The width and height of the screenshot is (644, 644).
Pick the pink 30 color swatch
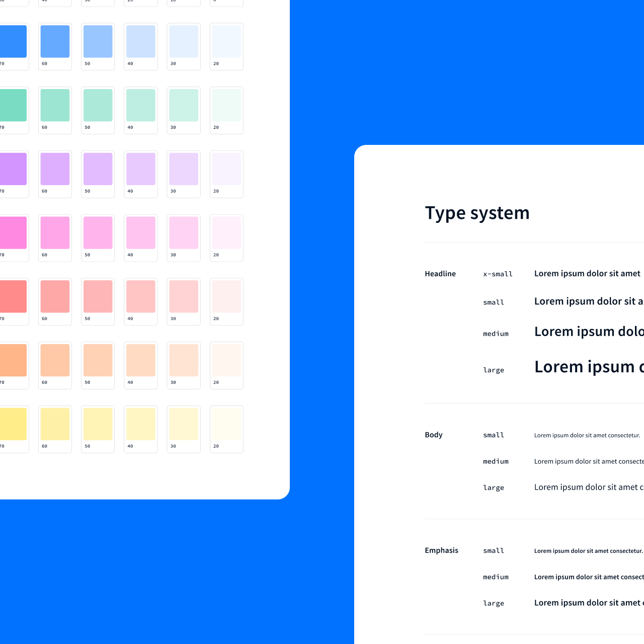(x=183, y=233)
